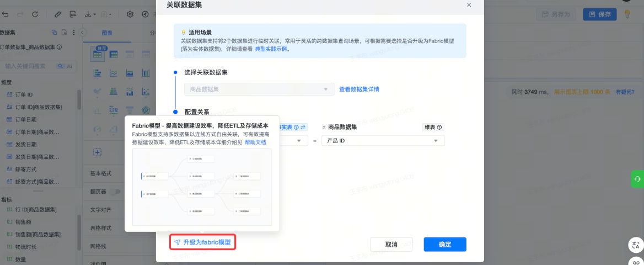
Task: Open the three-dot menu in the dataset panel
Action: click(74, 33)
